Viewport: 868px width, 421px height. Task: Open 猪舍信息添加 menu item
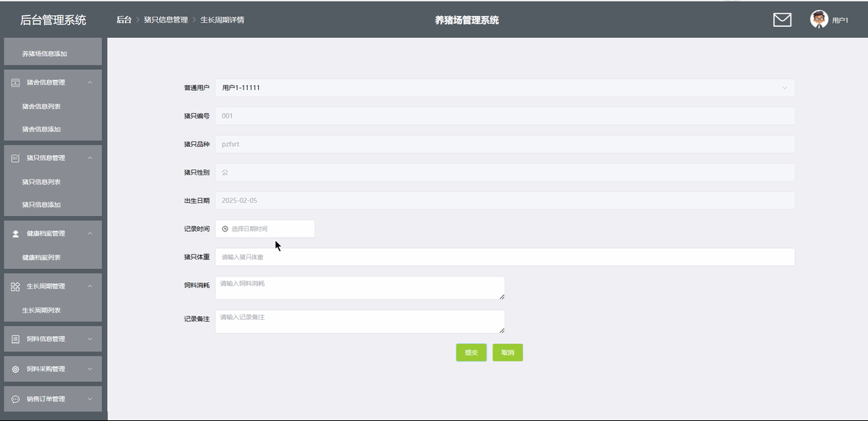pos(41,129)
